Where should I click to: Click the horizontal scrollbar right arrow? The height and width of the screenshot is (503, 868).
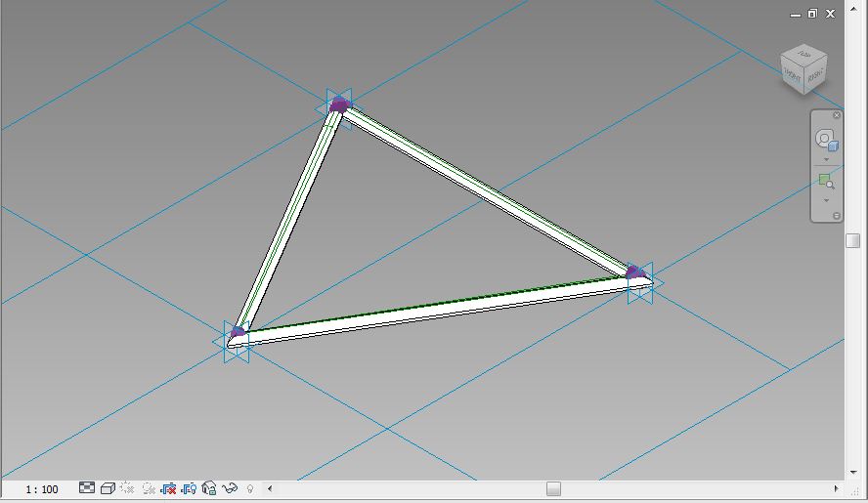click(836, 488)
